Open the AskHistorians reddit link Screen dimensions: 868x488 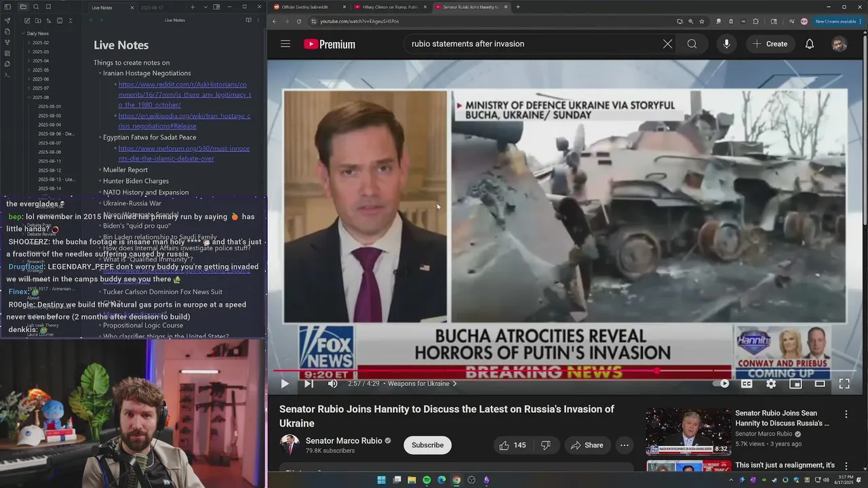pyautogui.click(x=184, y=95)
